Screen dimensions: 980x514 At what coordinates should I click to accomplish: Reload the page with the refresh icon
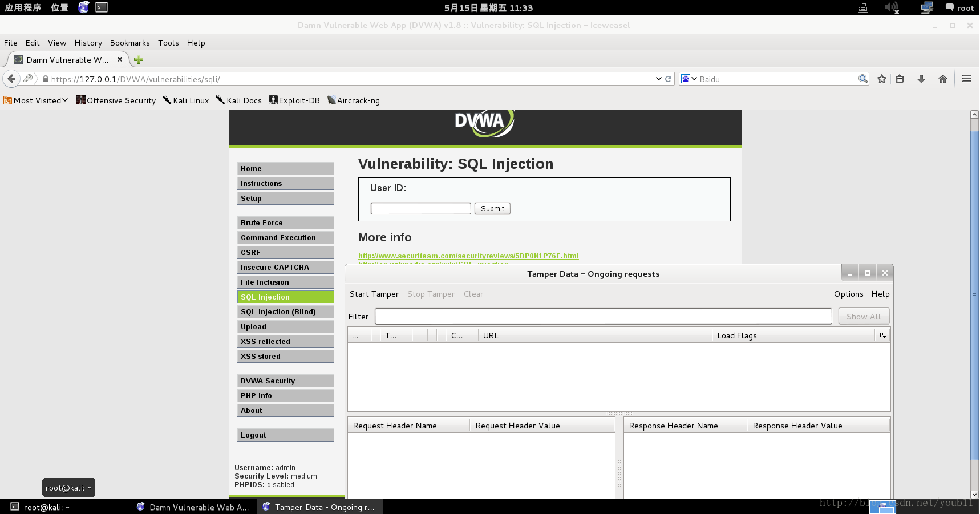(668, 79)
